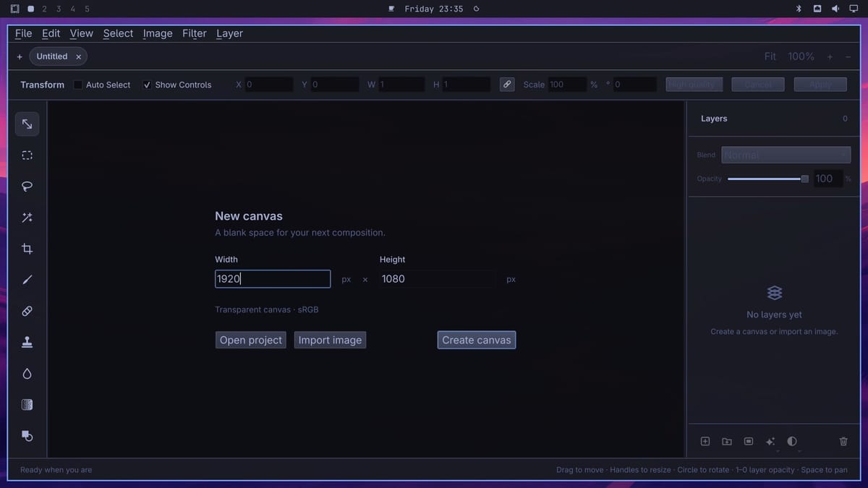
Task: Click the 100% zoom button
Action: click(x=801, y=56)
